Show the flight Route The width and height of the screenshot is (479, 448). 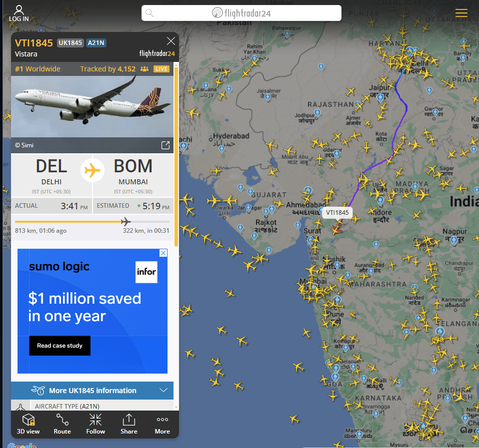pyautogui.click(x=62, y=424)
